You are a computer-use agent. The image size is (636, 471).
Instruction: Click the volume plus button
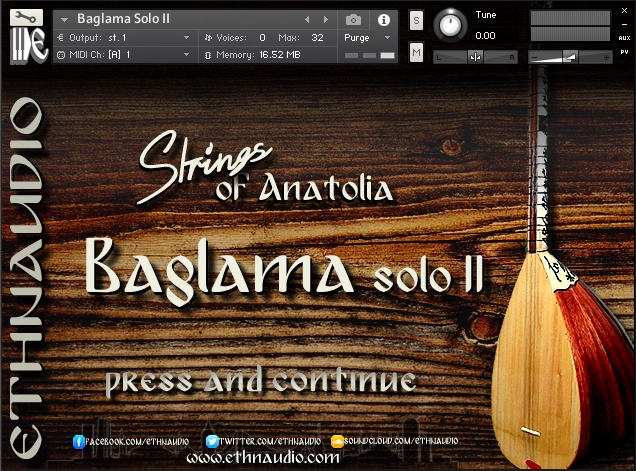pos(606,58)
